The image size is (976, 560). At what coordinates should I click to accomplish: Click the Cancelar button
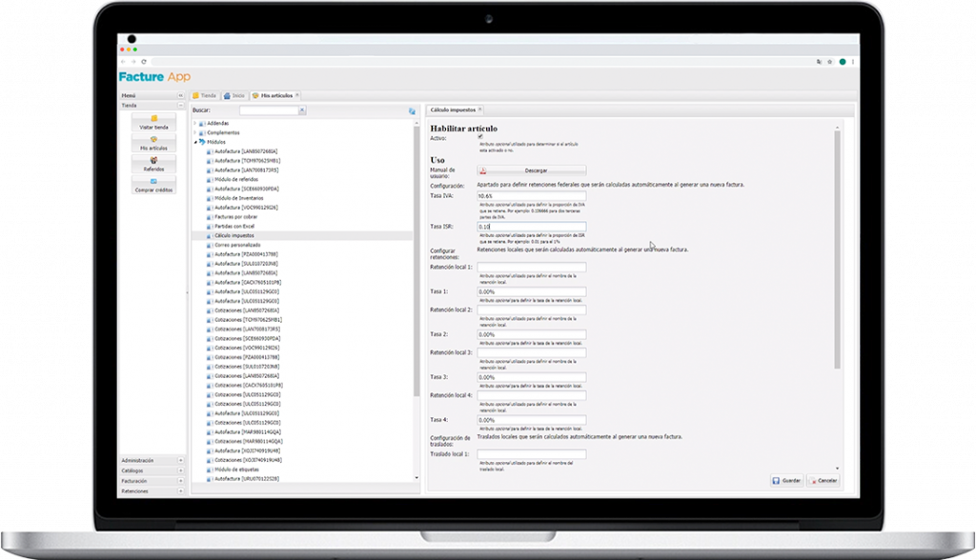tap(823, 481)
